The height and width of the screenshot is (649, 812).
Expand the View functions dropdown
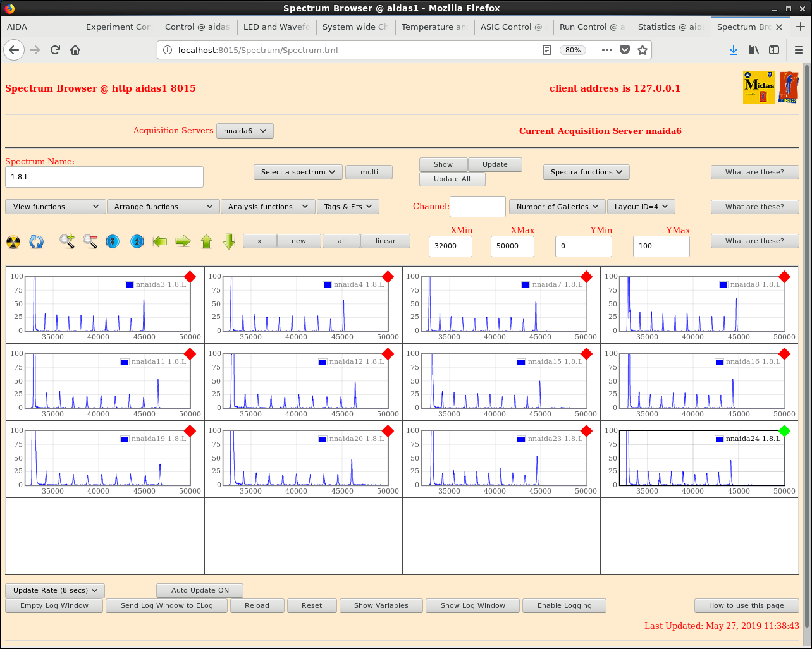point(56,207)
